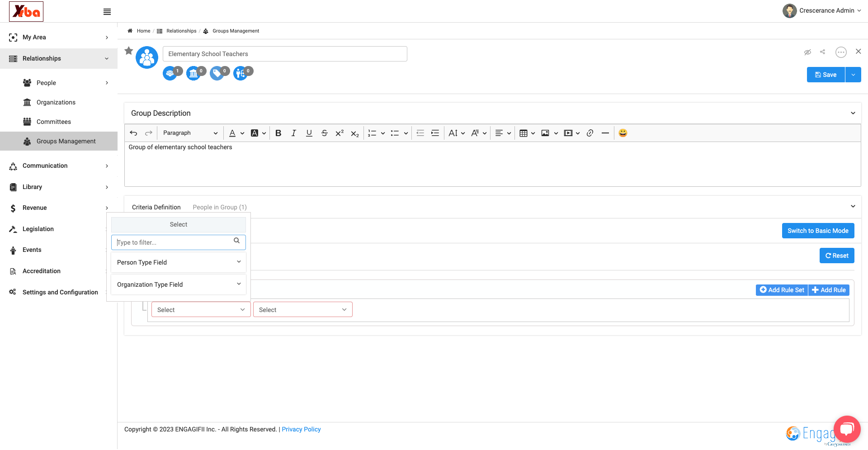Click the Save button

click(x=826, y=75)
